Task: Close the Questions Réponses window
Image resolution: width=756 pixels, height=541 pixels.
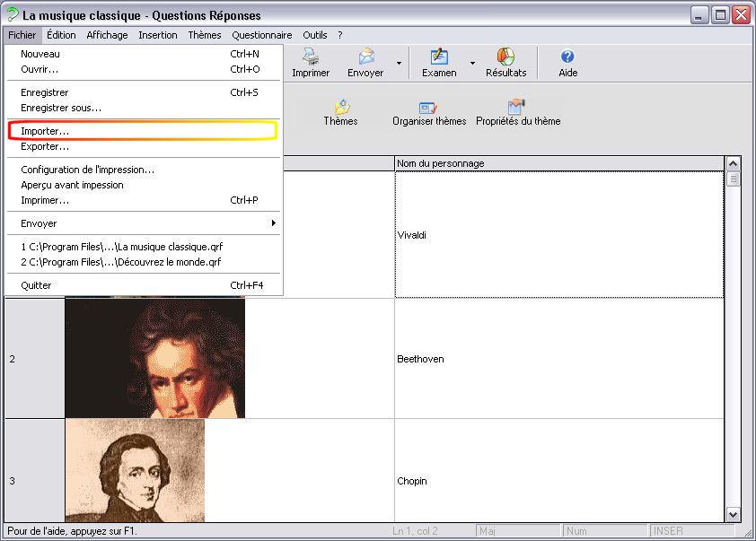Action: click(x=742, y=15)
